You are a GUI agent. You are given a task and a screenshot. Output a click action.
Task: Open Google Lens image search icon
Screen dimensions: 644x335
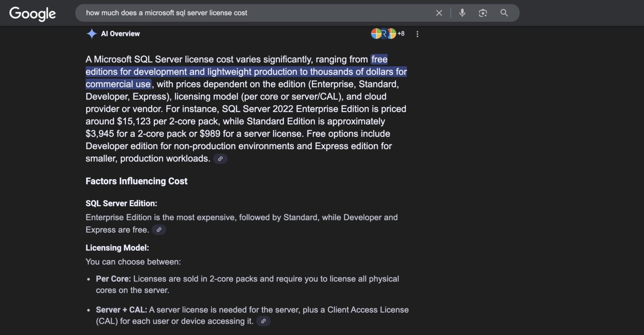(483, 13)
